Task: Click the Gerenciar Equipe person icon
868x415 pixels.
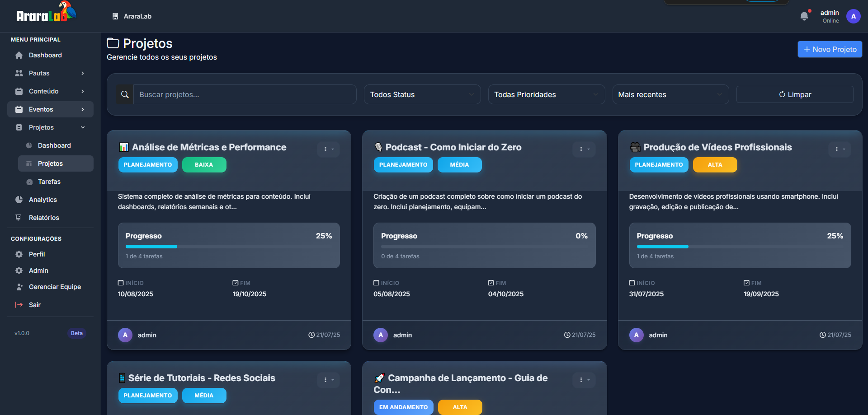Action: click(x=19, y=287)
